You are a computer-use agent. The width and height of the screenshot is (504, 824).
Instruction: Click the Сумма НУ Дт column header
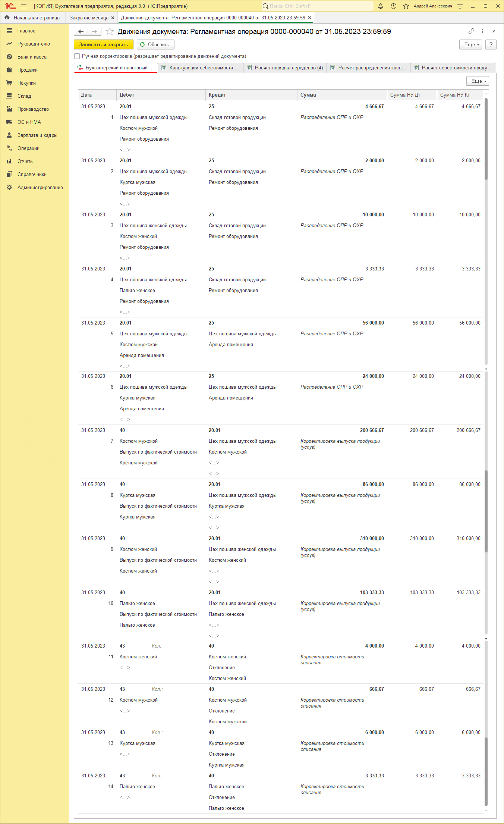pyautogui.click(x=412, y=95)
